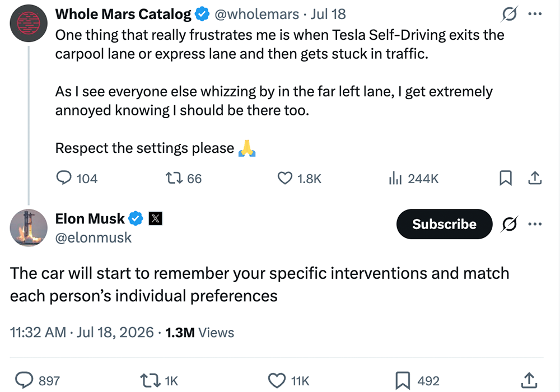View analytics showing 244K views
The width and height of the screenshot is (560, 392).
pyautogui.click(x=395, y=178)
